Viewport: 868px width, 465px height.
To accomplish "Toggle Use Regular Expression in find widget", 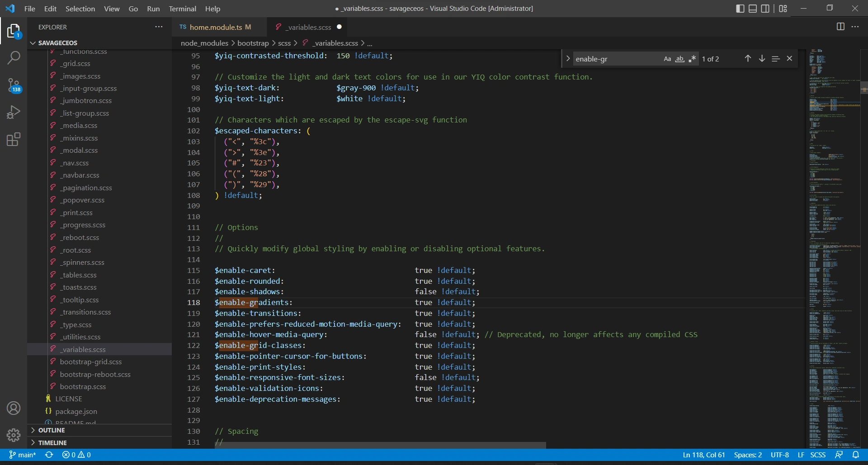I will pyautogui.click(x=692, y=59).
